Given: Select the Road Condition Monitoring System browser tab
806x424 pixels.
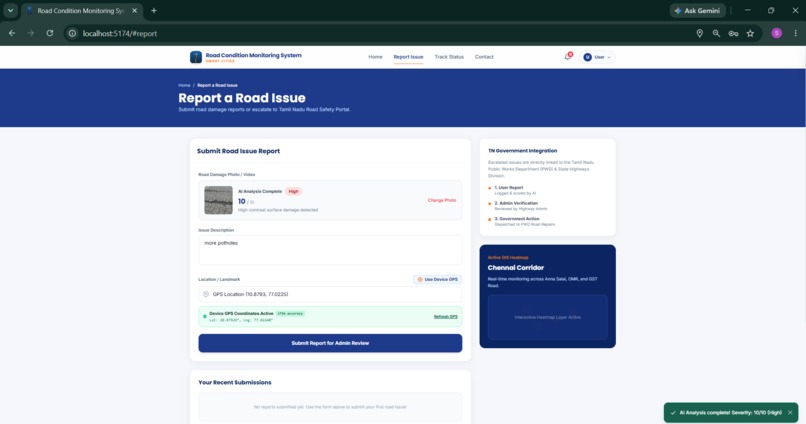Looking at the screenshot, I should pos(81,11).
